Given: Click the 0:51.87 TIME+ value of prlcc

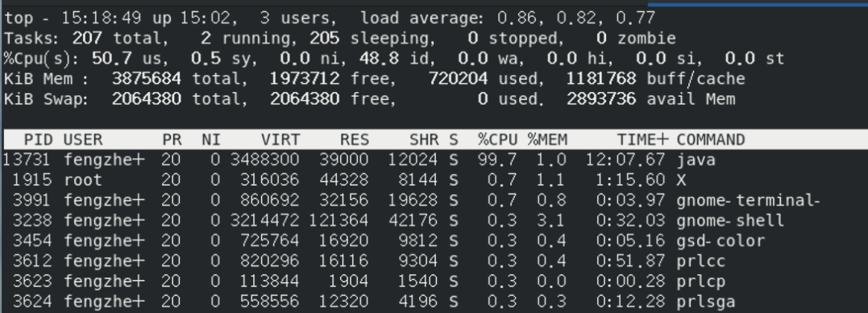Looking at the screenshot, I should click(x=630, y=261).
